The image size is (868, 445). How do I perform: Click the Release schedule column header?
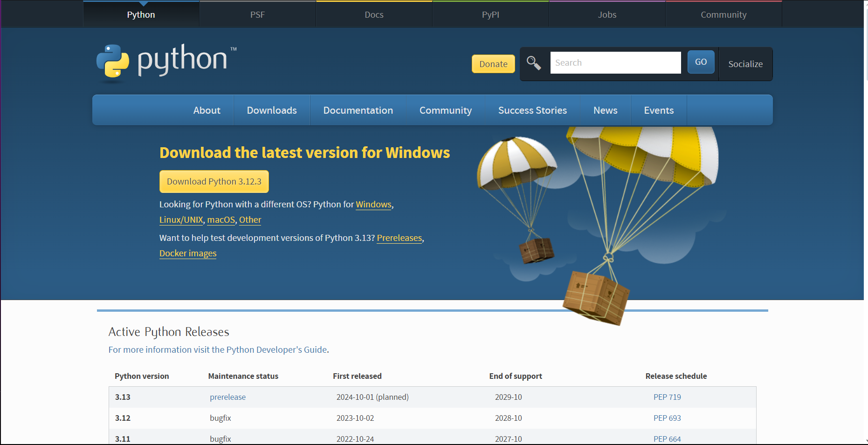coord(676,376)
